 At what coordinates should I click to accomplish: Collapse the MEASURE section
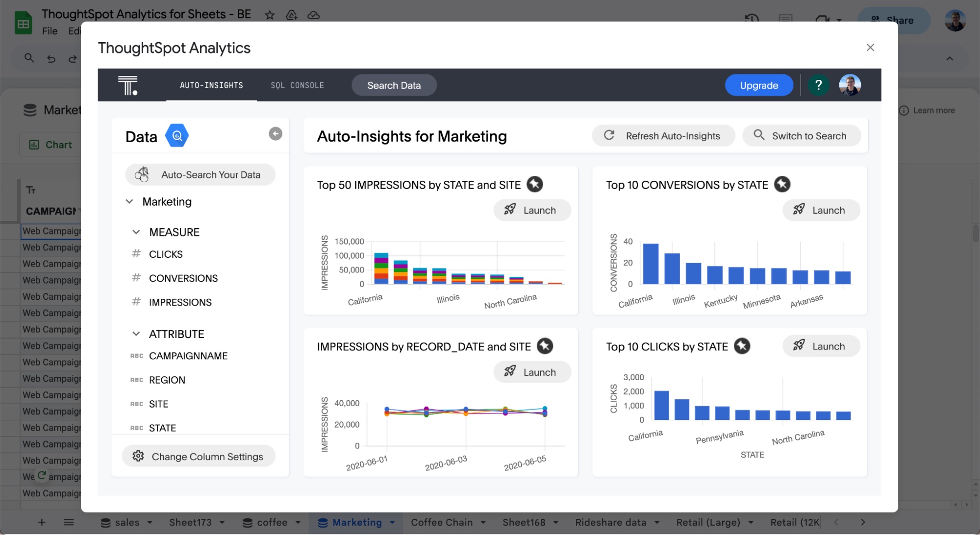[136, 232]
